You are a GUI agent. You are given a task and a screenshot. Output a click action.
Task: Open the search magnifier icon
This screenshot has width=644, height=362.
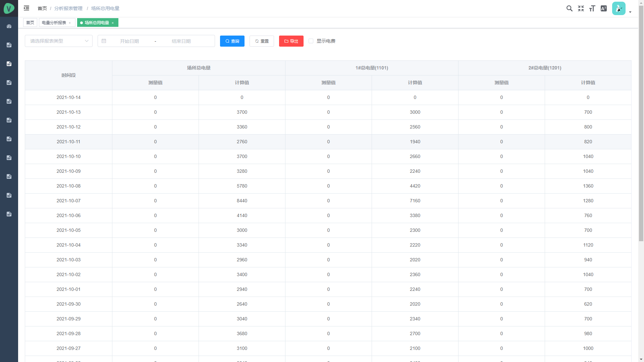point(569,8)
